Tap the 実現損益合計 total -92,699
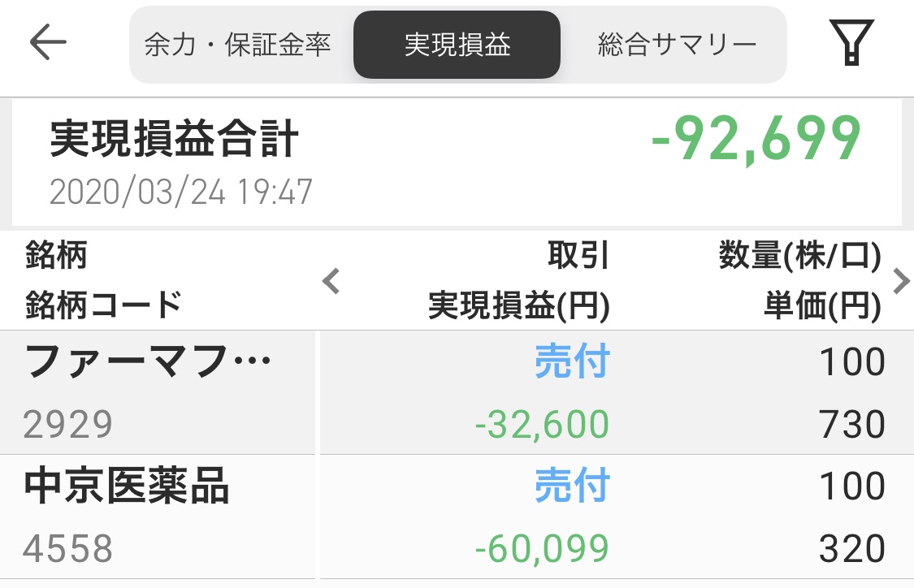 (x=756, y=139)
